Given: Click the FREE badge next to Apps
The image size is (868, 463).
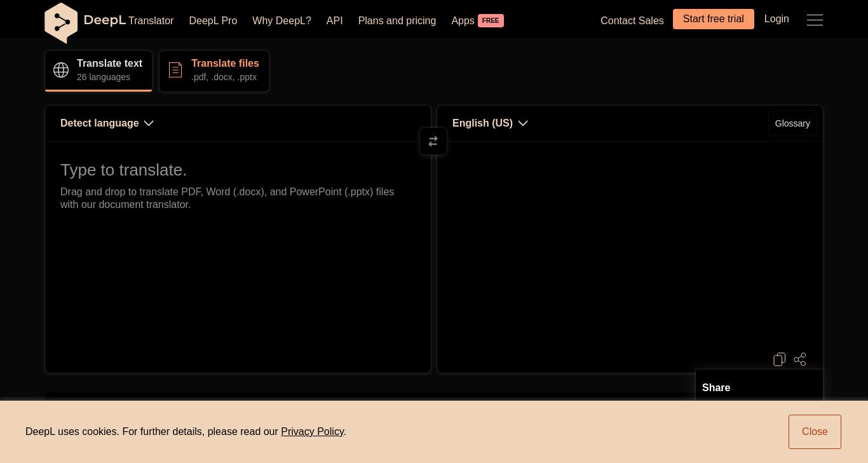Looking at the screenshot, I should 491,21.
